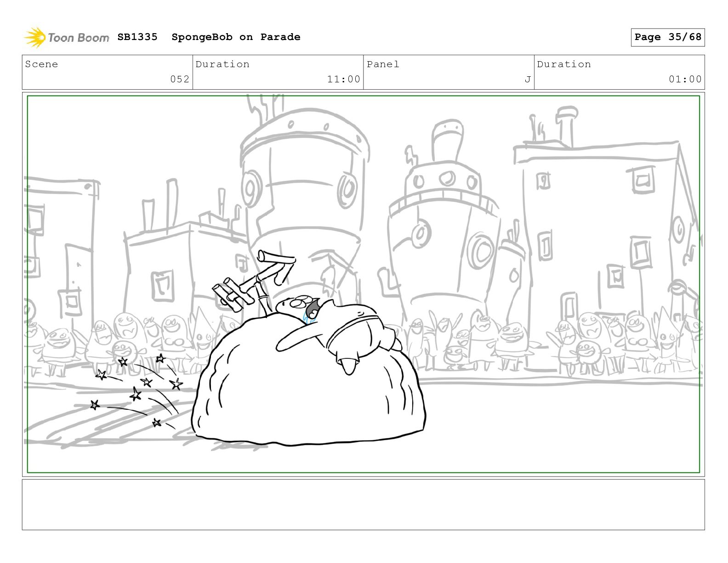The image size is (728, 563).
Task: Select the panel letter 'J'
Action: point(528,80)
